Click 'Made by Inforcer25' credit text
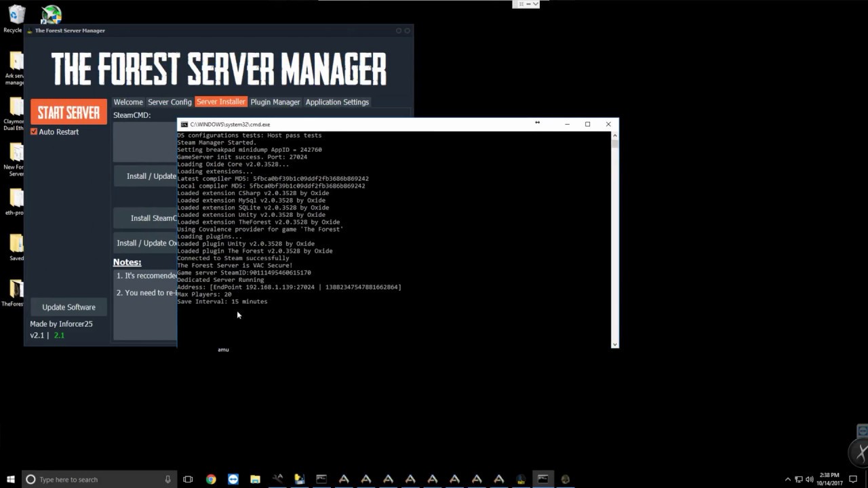 click(61, 324)
